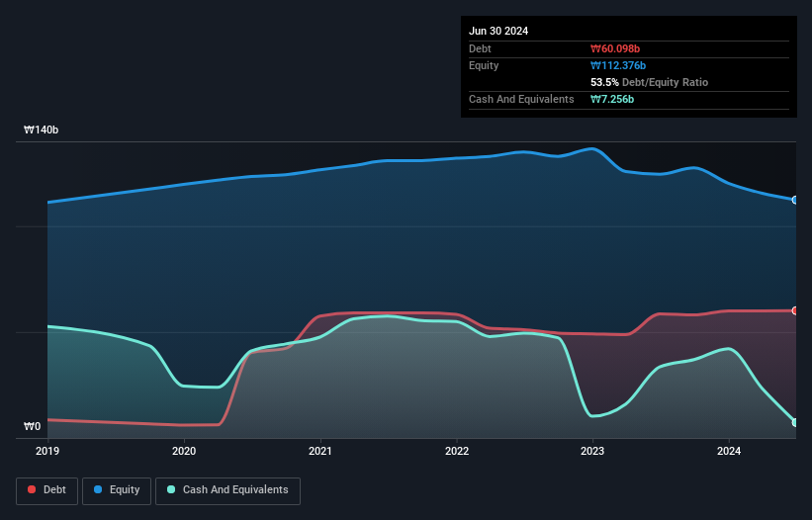812x520 pixels.
Task: Click the 2021 x-axis label
Action: pyautogui.click(x=320, y=451)
